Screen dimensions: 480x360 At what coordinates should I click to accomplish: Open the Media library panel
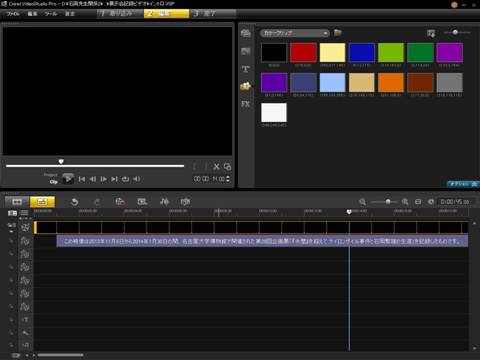[x=246, y=33]
